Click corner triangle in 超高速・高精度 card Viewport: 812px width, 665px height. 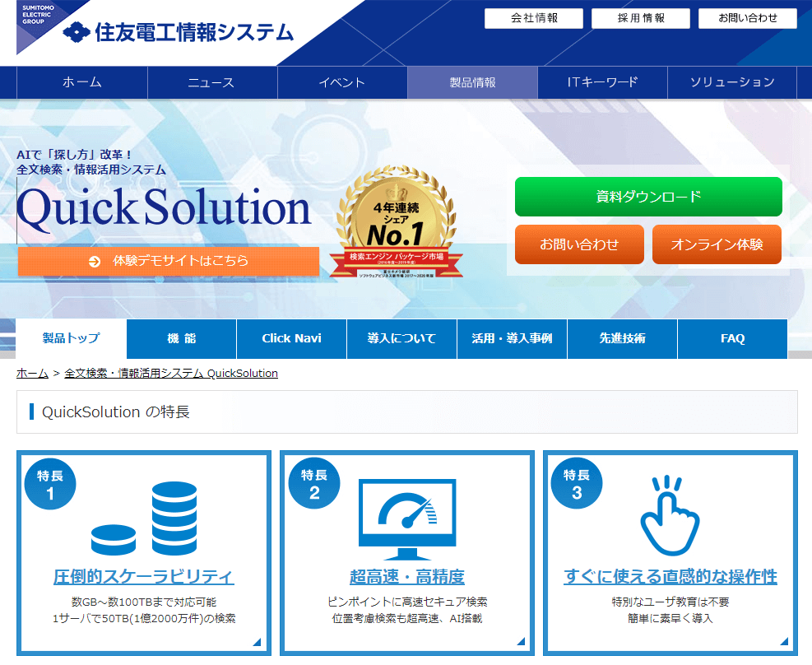521,642
